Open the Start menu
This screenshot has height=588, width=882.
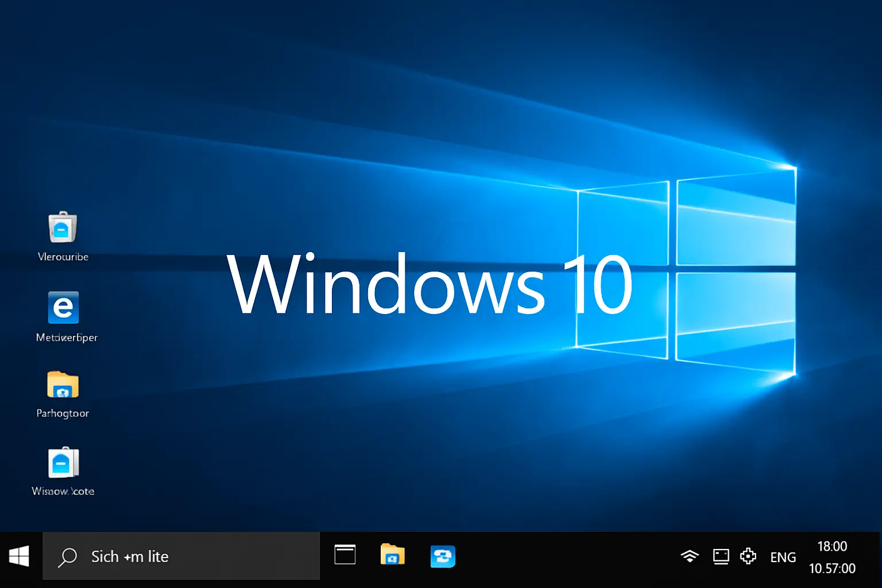(x=20, y=556)
